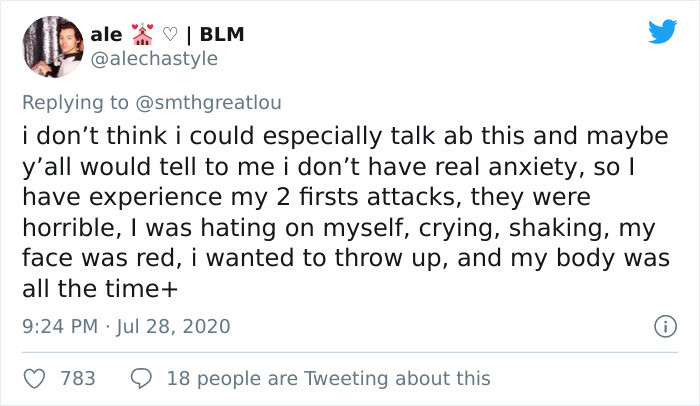Click the heart outline emoji beside ale
Screen dimensions: 700x406
tap(170, 34)
